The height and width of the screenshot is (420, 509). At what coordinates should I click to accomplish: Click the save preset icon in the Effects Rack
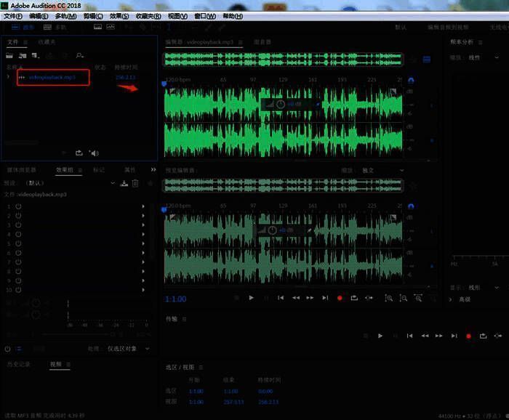pos(124,183)
